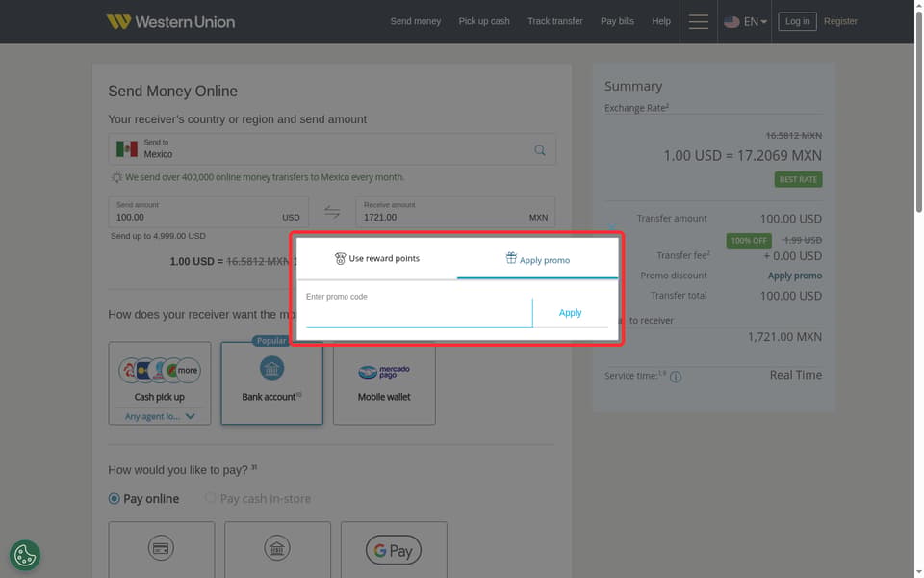Click the Real Time service value
Viewport: 924px width, 578px height.
(796, 375)
